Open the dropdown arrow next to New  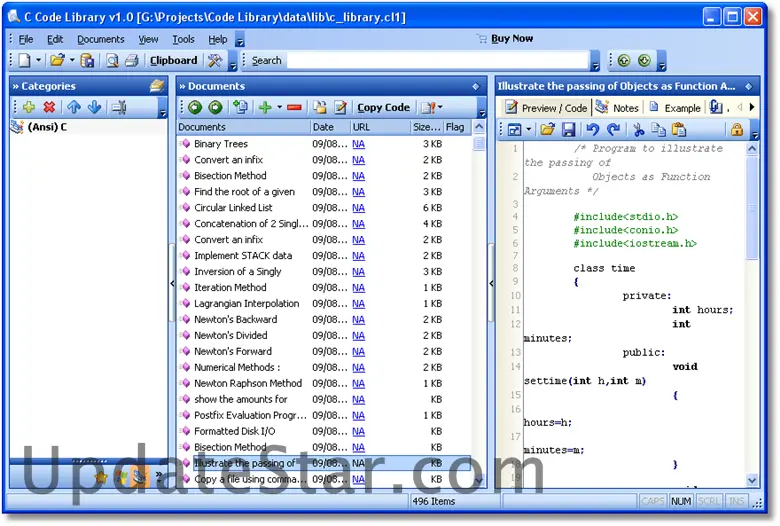click(x=38, y=60)
